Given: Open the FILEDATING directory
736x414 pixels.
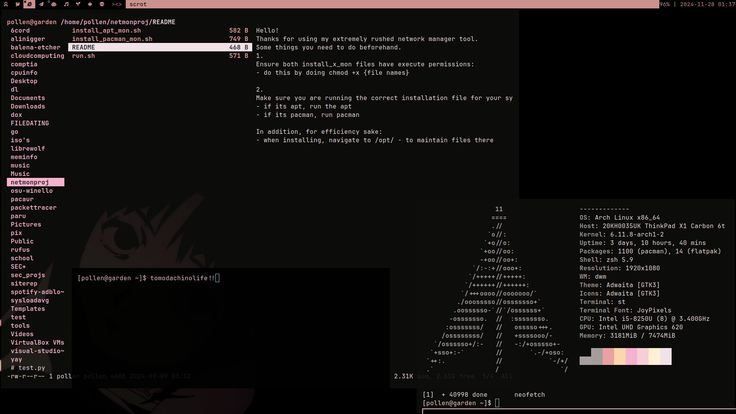Looking at the screenshot, I should (30, 123).
